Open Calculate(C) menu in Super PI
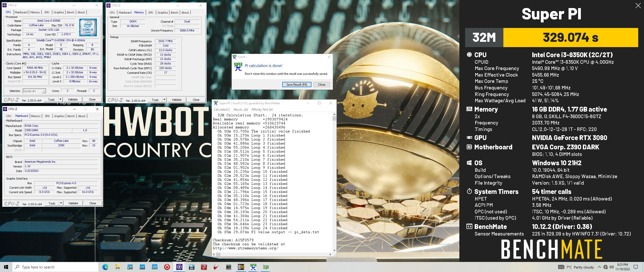The height and width of the screenshot is (272, 644). pyautogui.click(x=222, y=110)
